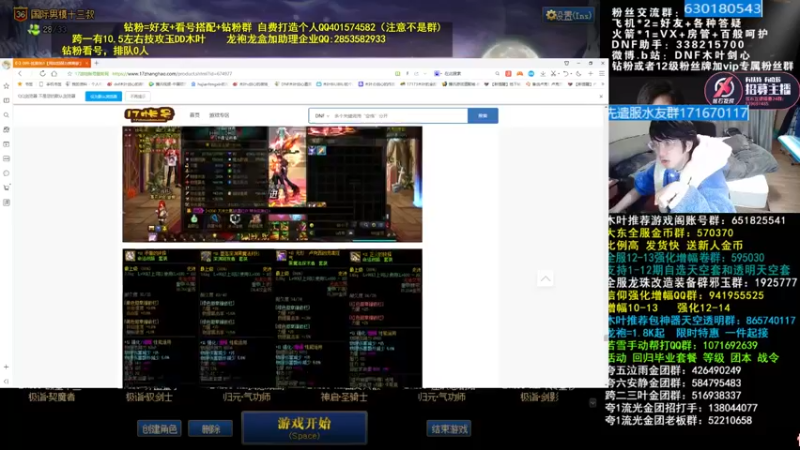Open the browser home page icon
This screenshot has width=800, height=450.
coord(54,73)
